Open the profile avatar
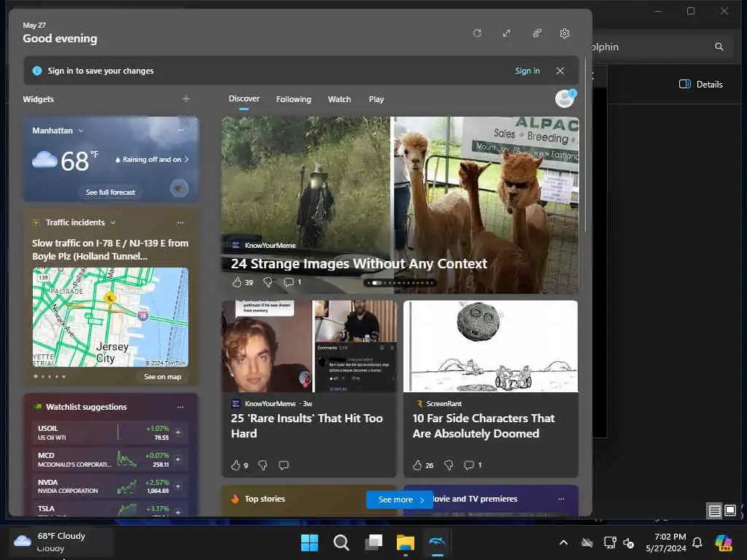Image resolution: width=747 pixels, height=560 pixels. [565, 98]
